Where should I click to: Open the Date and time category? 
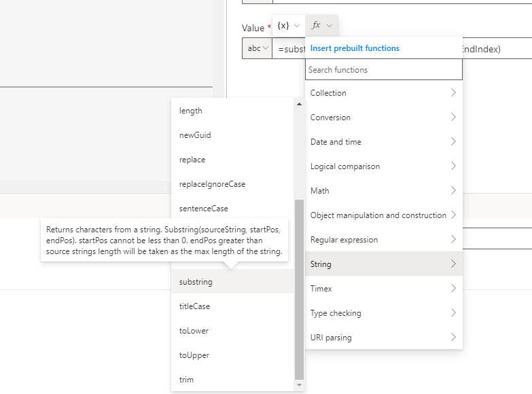click(383, 142)
